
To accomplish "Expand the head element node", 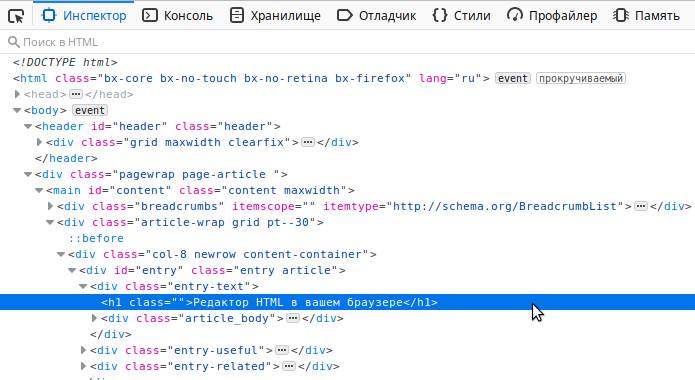I will [17, 94].
